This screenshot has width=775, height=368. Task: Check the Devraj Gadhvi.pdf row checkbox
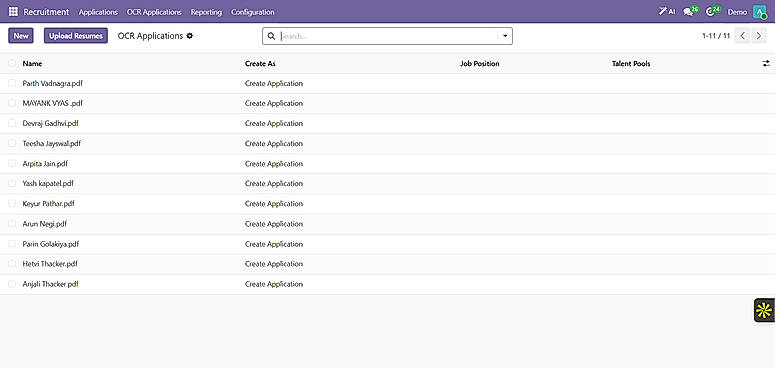pos(12,123)
